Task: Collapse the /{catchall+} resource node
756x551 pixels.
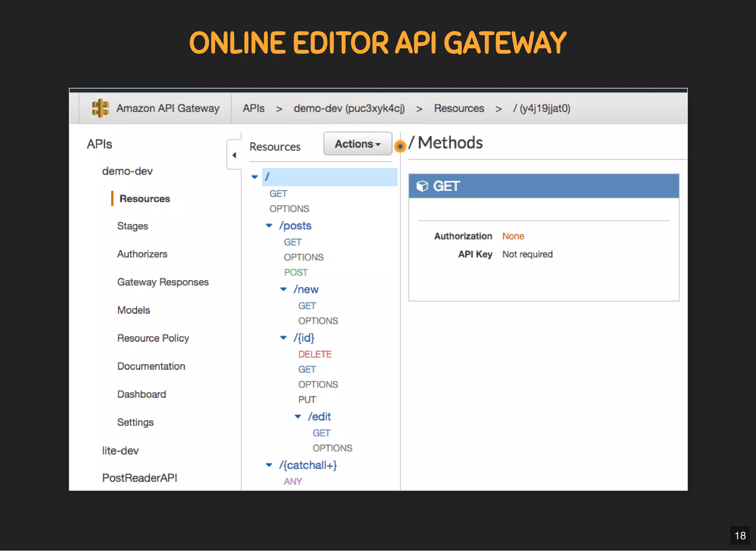Action: click(x=269, y=465)
